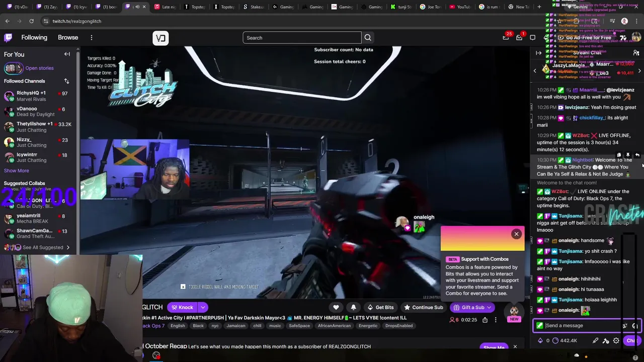Open Thetylilshow channel in sidebar
Viewport: 644px width, 362px height.
coord(38,127)
